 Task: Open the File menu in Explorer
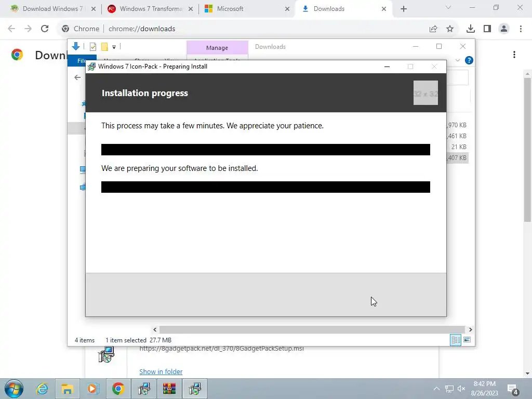pyautogui.click(x=82, y=60)
